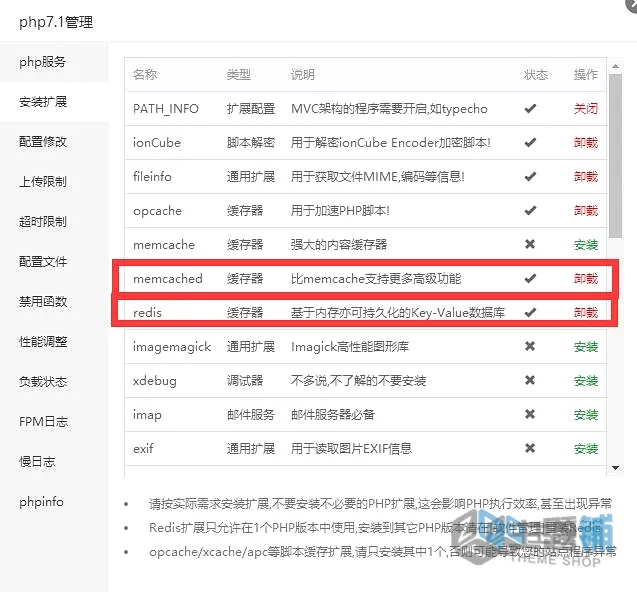The height and width of the screenshot is (592, 637).
Task: Click the 类型 column header
Action: (x=239, y=75)
